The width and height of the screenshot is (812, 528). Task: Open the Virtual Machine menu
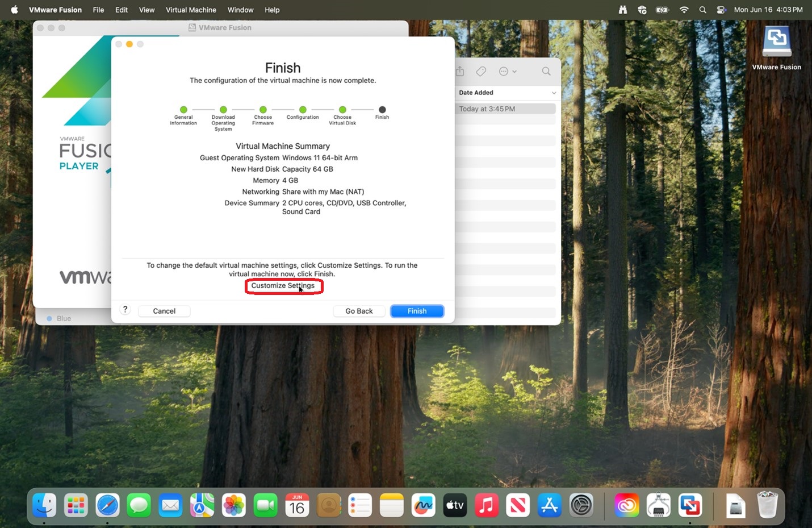pyautogui.click(x=191, y=10)
